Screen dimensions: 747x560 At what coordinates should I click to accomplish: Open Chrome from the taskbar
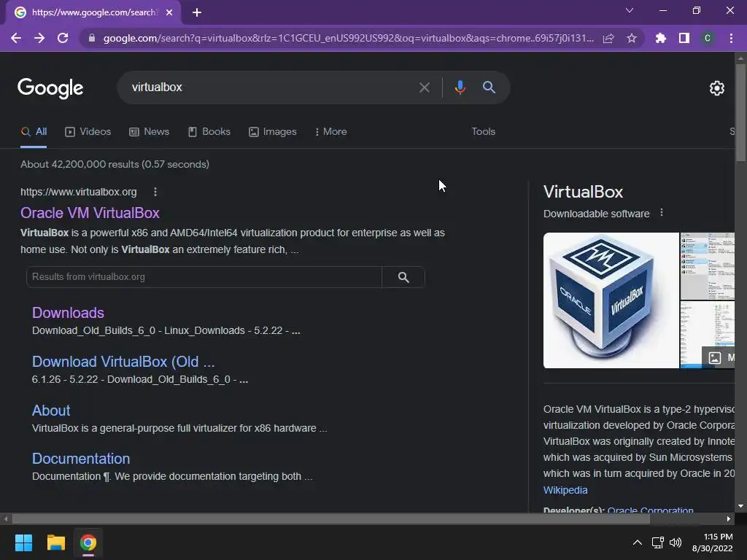pos(88,542)
